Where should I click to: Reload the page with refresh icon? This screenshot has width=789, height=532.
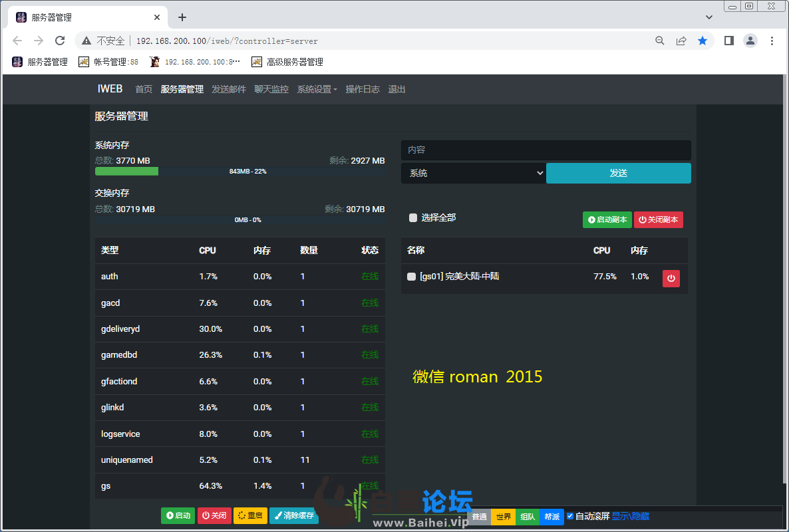point(60,41)
